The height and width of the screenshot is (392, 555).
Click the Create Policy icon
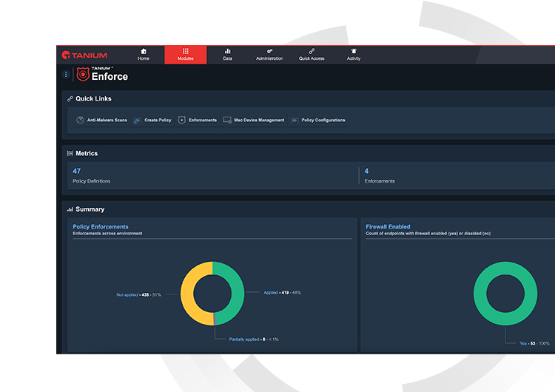[137, 121]
